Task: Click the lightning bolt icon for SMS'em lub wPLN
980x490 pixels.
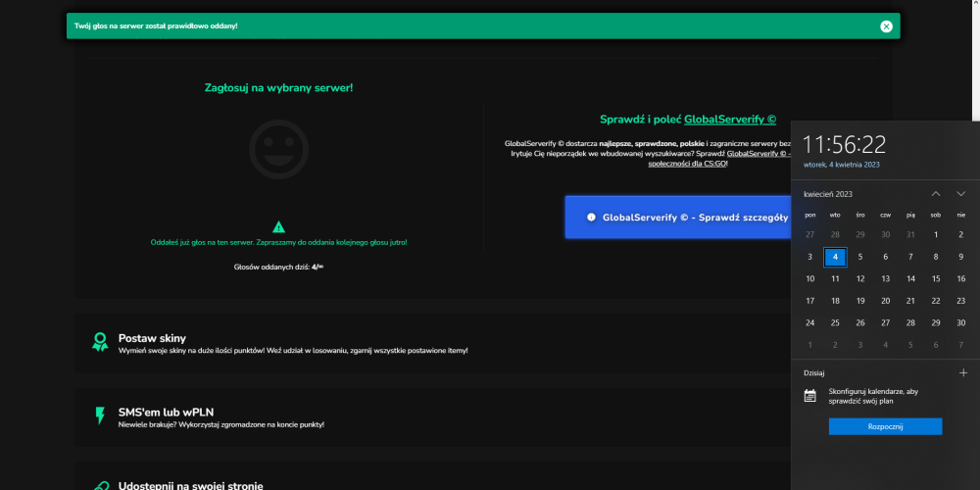Action: [100, 416]
